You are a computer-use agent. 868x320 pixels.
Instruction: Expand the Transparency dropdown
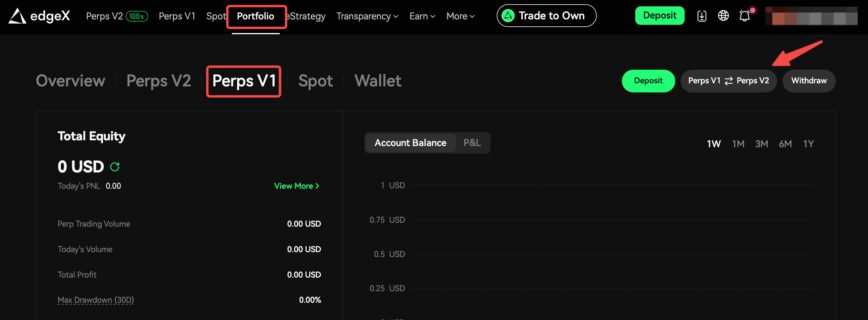[x=367, y=16]
